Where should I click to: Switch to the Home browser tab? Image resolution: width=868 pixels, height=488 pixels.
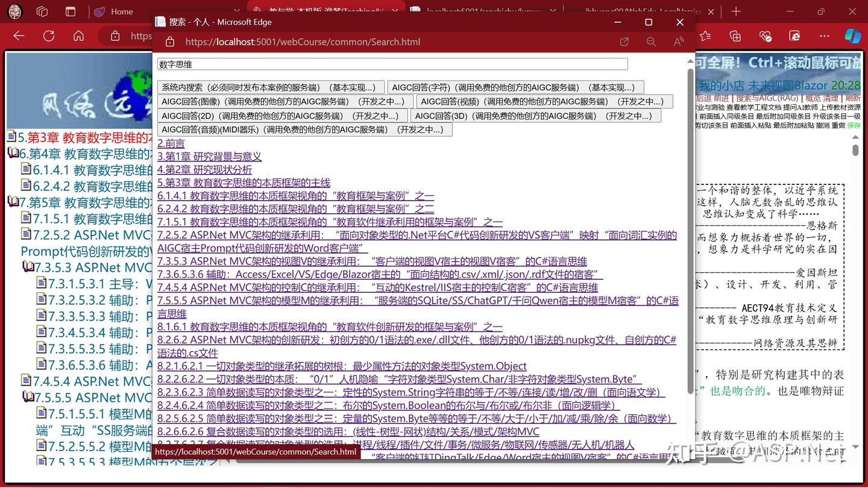click(121, 11)
